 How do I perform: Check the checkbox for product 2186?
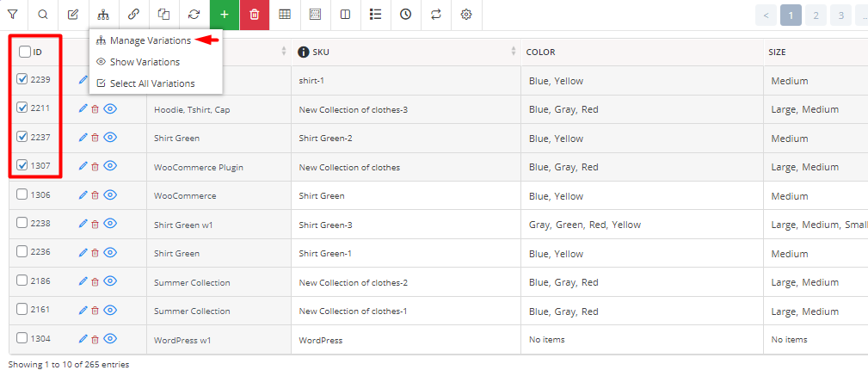click(22, 281)
